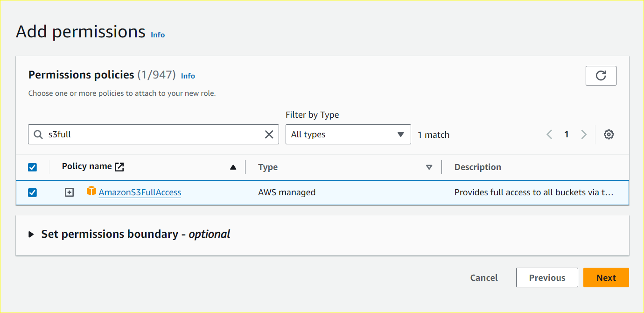Open the All types filter dropdown
This screenshot has width=644, height=313.
(348, 134)
